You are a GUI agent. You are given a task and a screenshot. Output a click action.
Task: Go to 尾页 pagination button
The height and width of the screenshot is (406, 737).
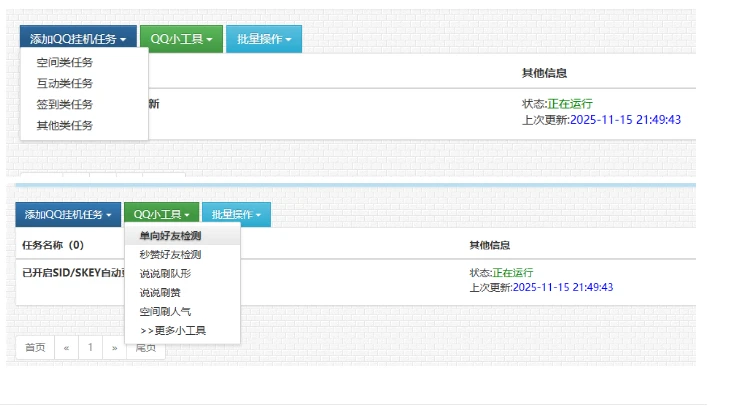coord(146,348)
